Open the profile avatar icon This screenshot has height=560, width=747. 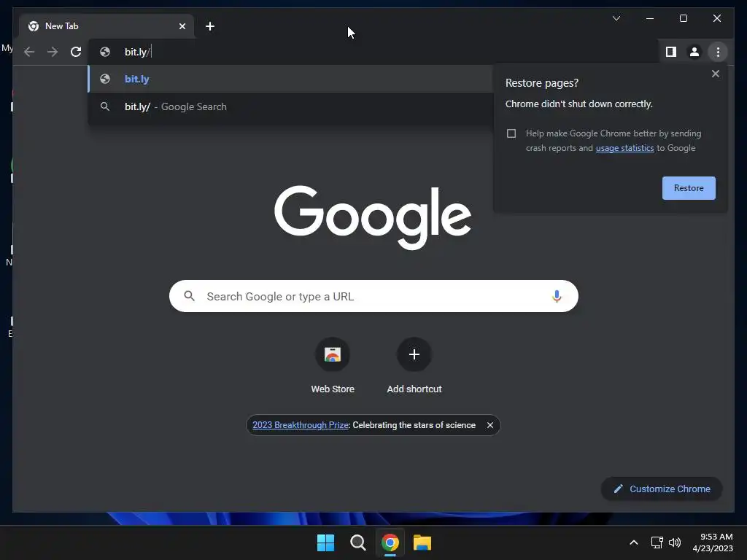click(x=694, y=52)
